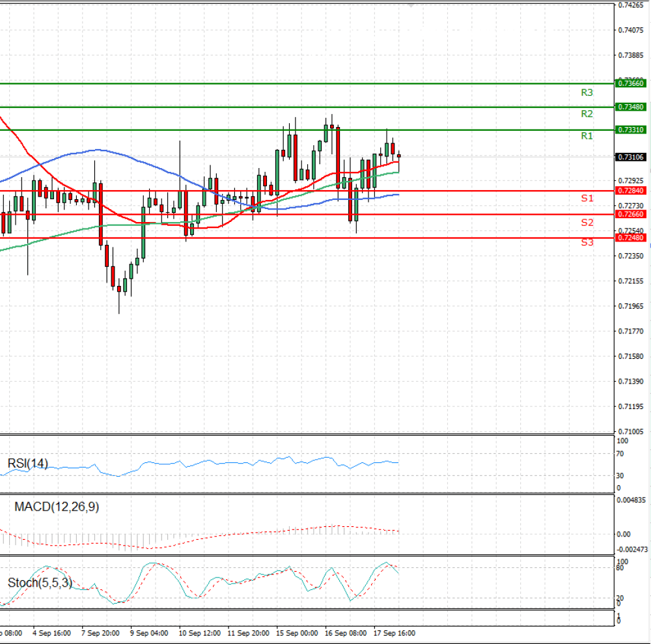Click the 4 Sep 16:00 time label
The image size is (651, 644).
[51, 633]
